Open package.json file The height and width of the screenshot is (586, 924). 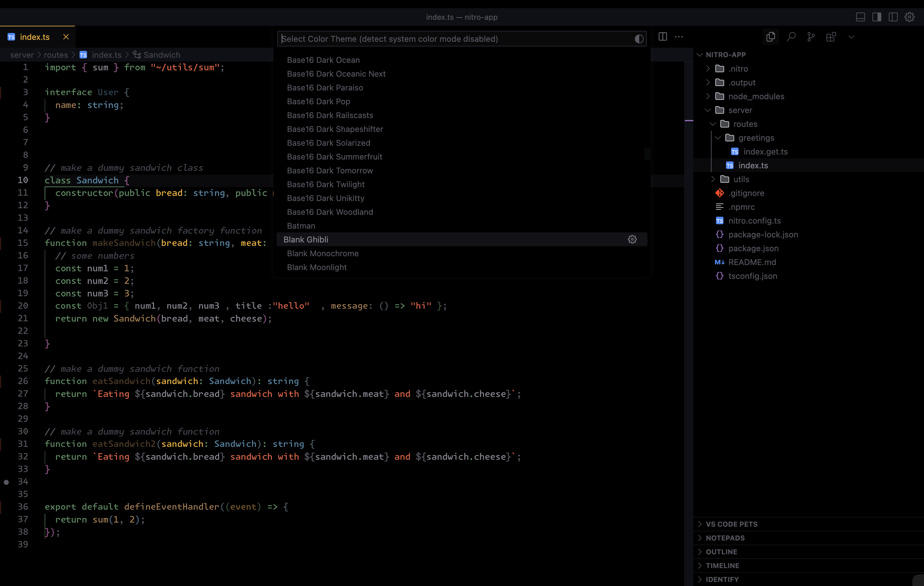[808, 248]
